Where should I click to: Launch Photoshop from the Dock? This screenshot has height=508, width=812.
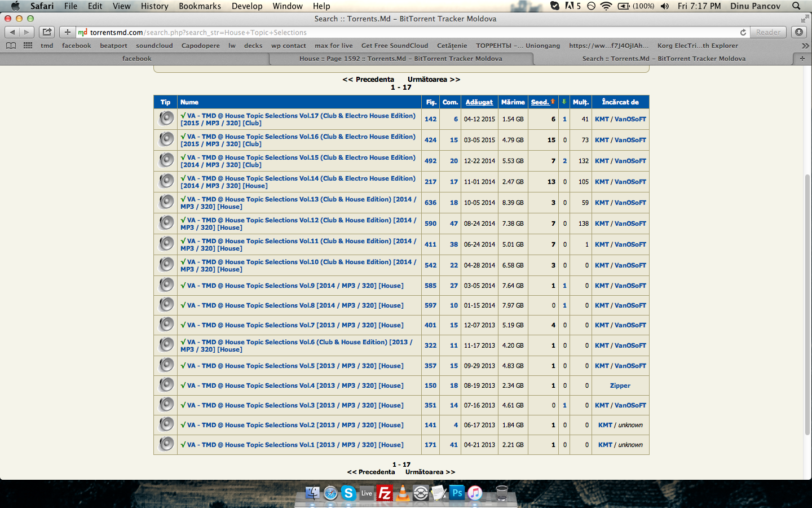tap(457, 493)
